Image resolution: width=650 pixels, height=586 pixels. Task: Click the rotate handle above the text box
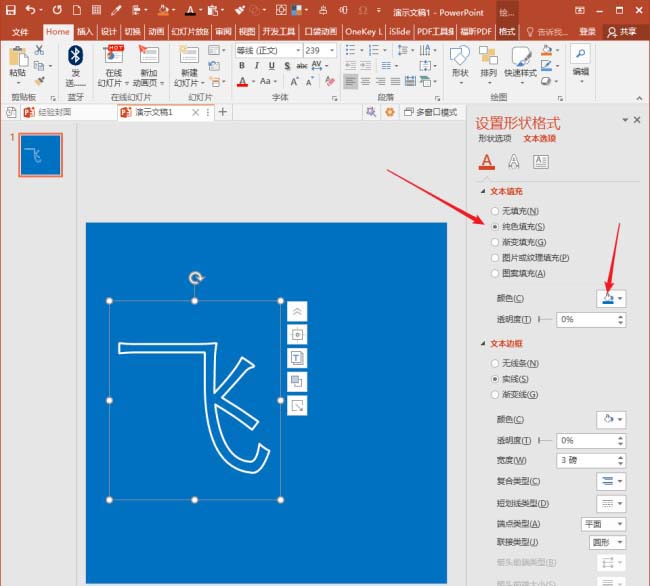(x=196, y=278)
